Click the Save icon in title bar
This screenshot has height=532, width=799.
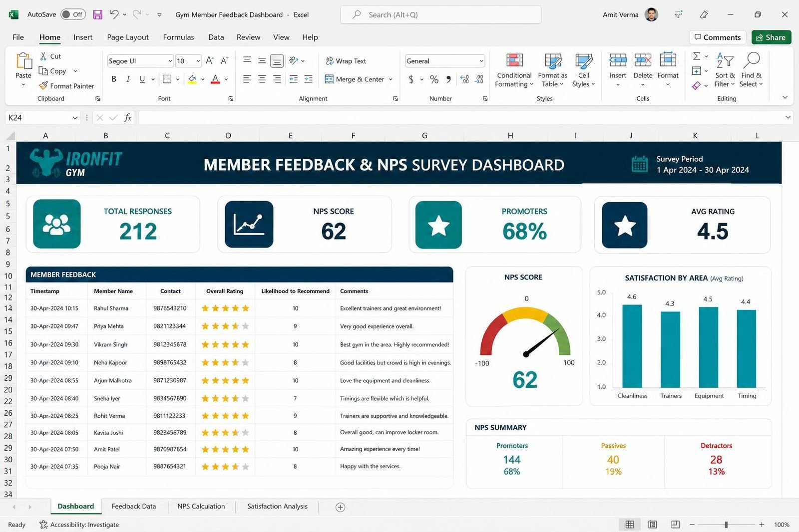tap(98, 14)
